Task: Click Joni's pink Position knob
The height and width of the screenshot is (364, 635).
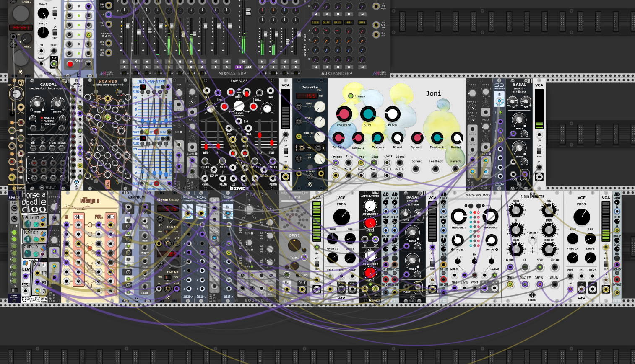Action: tap(344, 114)
